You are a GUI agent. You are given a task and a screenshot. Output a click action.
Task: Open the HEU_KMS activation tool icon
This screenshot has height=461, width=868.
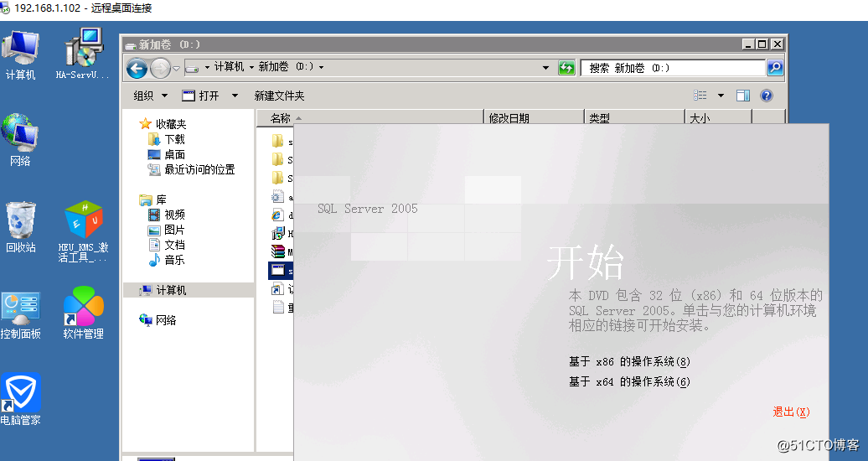(x=83, y=231)
